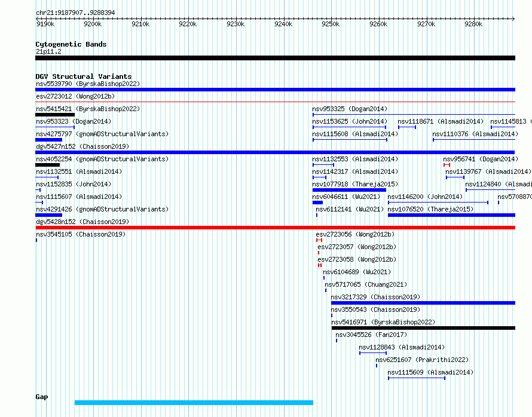Image resolution: width=532 pixels, height=417 pixels.
Task: Select the esv2723012 (Wong2012b) variant label
Action: tap(75, 96)
